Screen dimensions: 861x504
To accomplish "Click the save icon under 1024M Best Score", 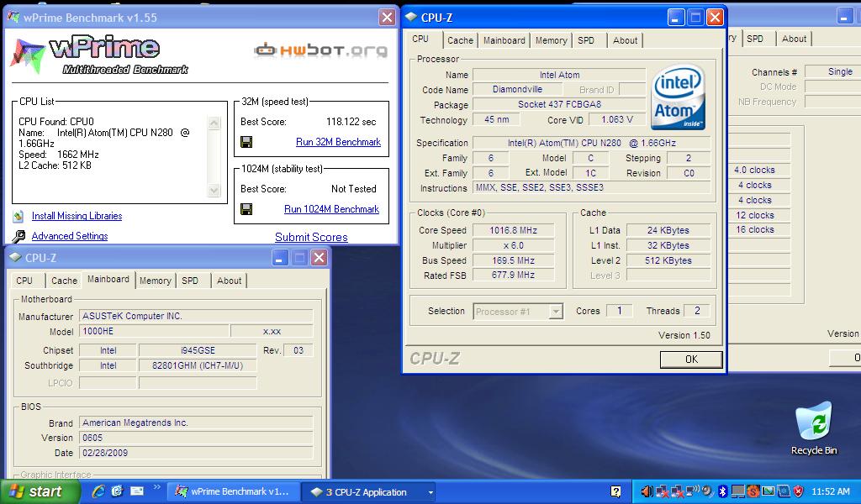I will 246,209.
